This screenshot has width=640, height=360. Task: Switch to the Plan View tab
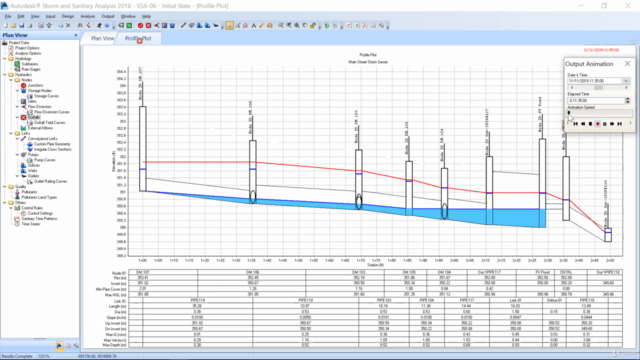[102, 38]
